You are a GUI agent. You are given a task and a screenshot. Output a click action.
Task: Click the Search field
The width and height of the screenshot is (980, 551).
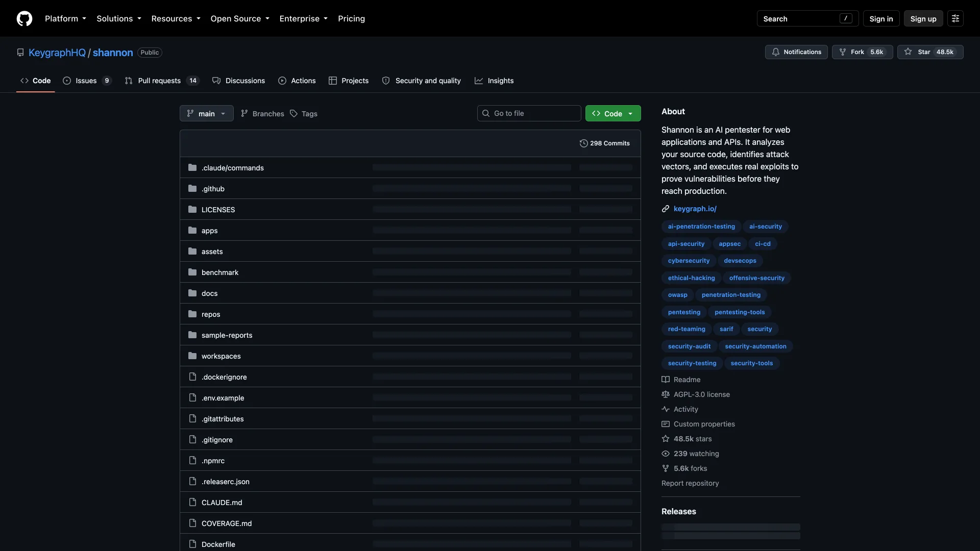807,18
